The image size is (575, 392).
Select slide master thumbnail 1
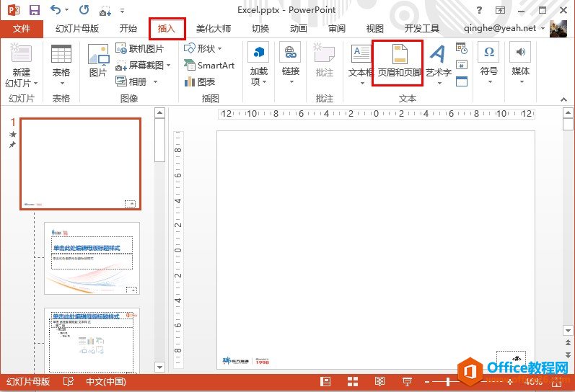point(80,164)
